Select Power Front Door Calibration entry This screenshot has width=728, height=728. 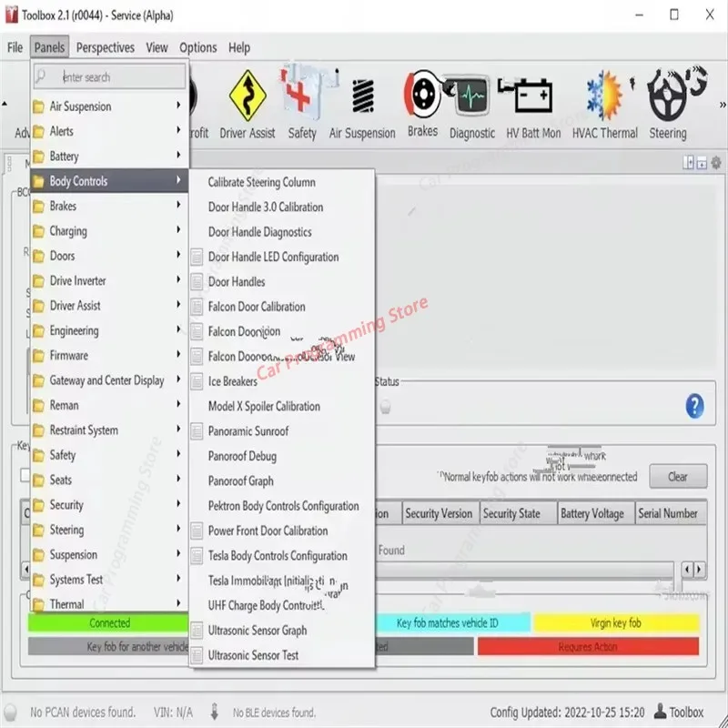pos(282,531)
